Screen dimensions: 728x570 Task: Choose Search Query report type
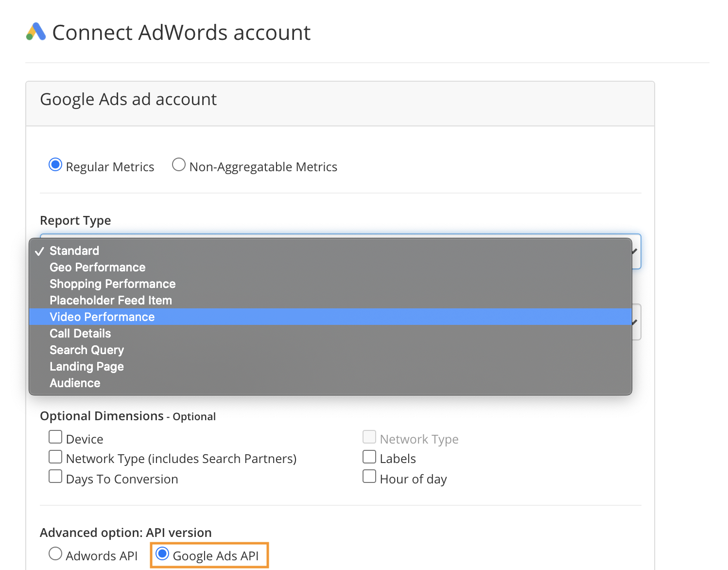[x=330, y=350]
